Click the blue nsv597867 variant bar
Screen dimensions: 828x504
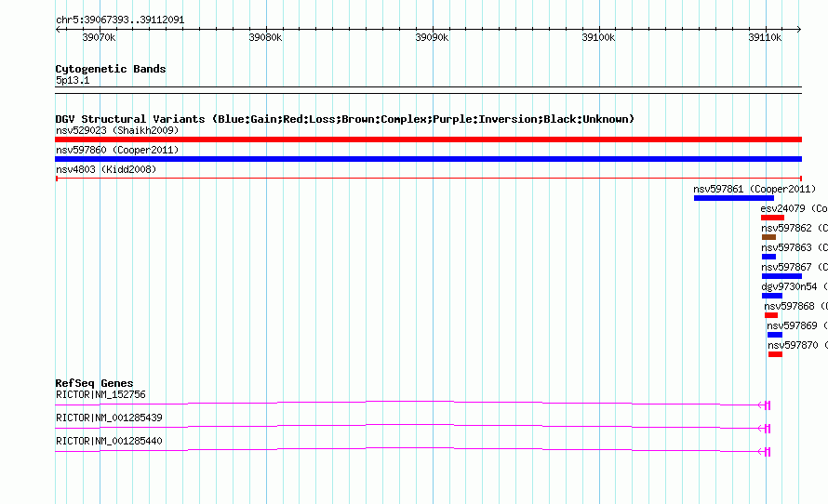pyautogui.click(x=781, y=276)
